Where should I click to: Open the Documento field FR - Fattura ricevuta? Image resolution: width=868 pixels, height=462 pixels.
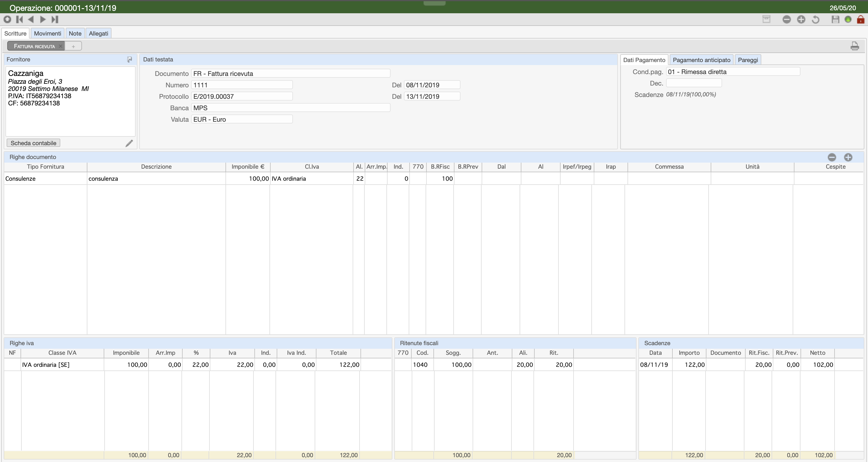[291, 73]
